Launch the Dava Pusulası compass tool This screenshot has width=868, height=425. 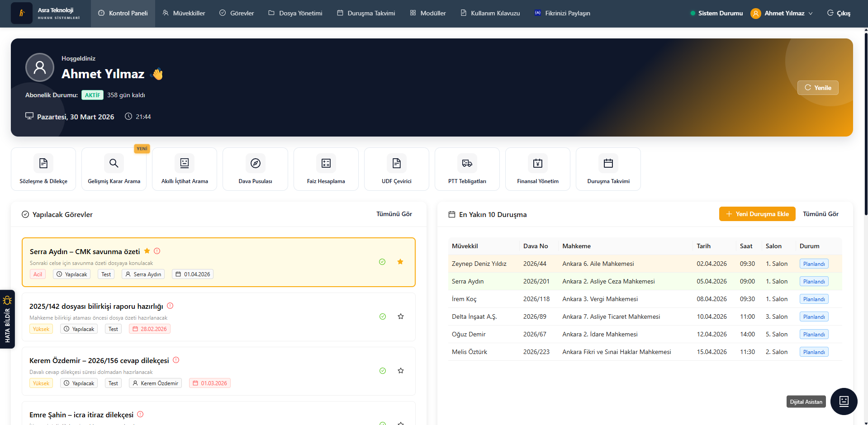[x=255, y=169]
